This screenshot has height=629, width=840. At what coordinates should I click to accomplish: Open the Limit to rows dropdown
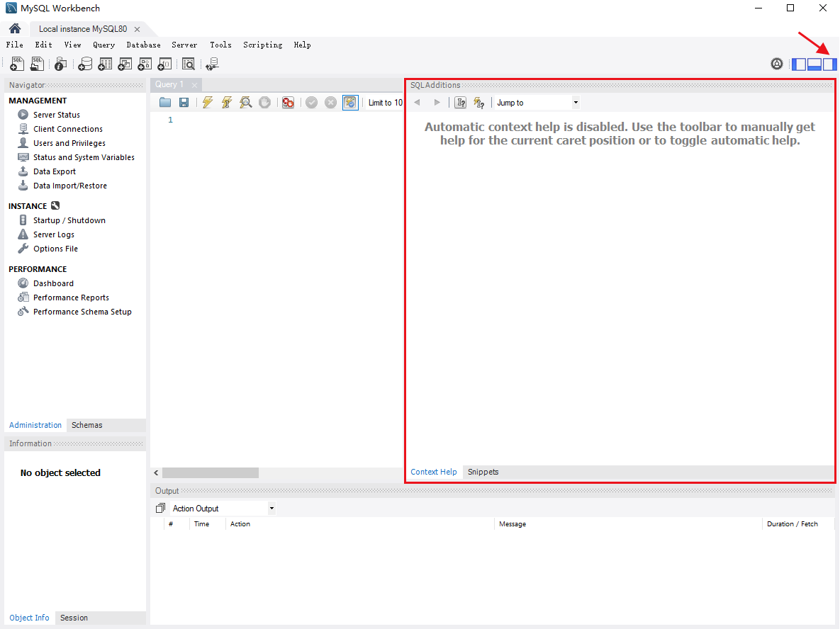385,102
